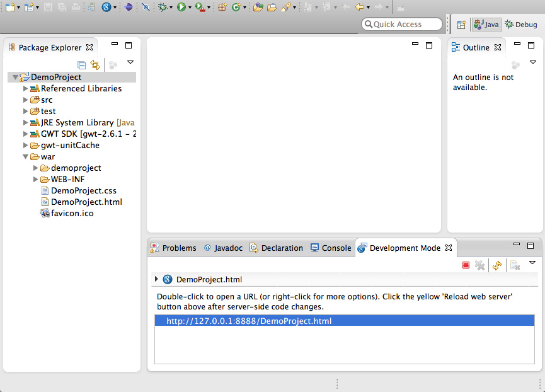This screenshot has width=545, height=392.
Task: Open the Development Mode view menu triangle
Action: tap(532, 263)
